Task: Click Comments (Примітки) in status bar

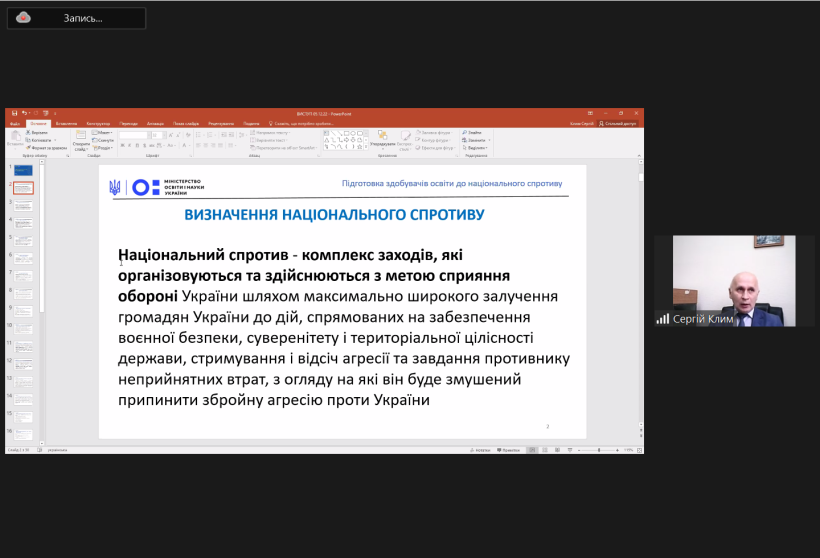Action: 508,450
